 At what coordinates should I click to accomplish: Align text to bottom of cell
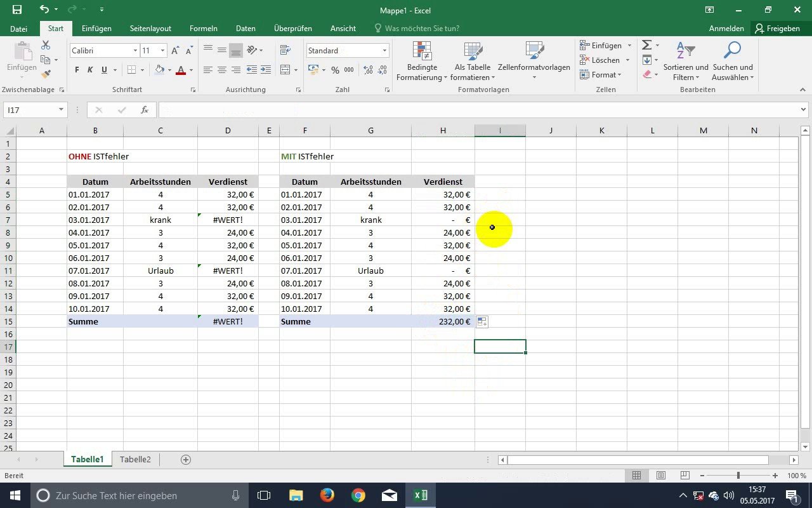[x=236, y=50]
